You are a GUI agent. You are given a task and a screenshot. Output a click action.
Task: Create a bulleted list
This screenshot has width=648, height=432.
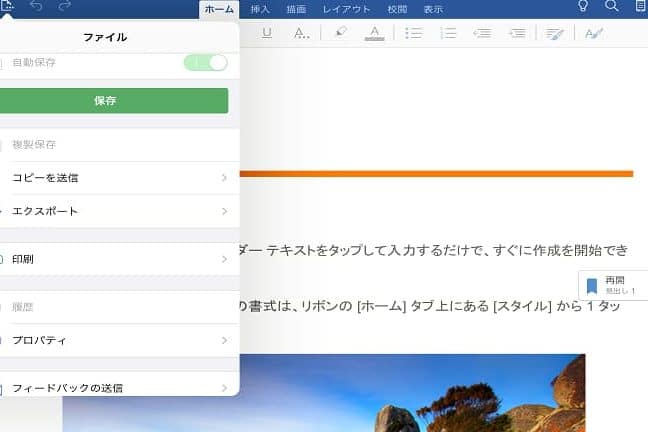coord(413,33)
